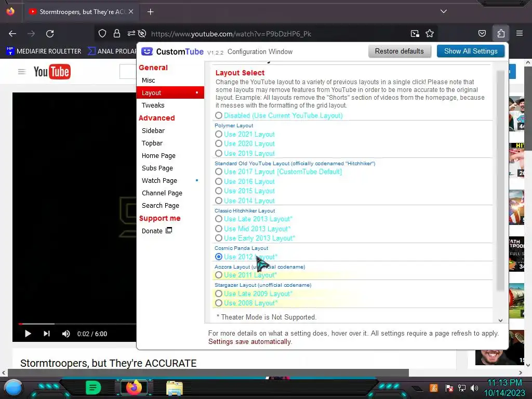Select Use 2008 Layout radio
The height and width of the screenshot is (399, 532).
(219, 303)
